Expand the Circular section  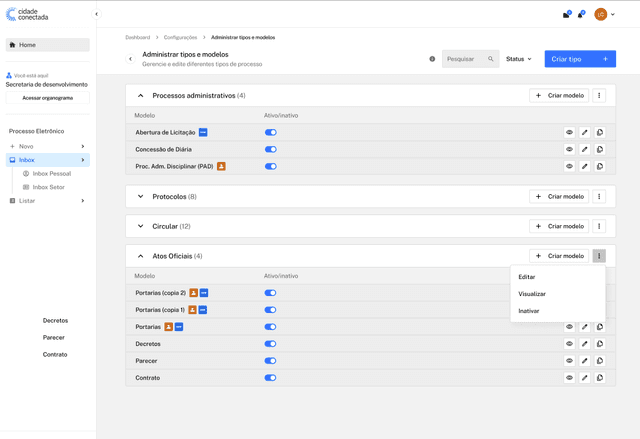click(140, 226)
